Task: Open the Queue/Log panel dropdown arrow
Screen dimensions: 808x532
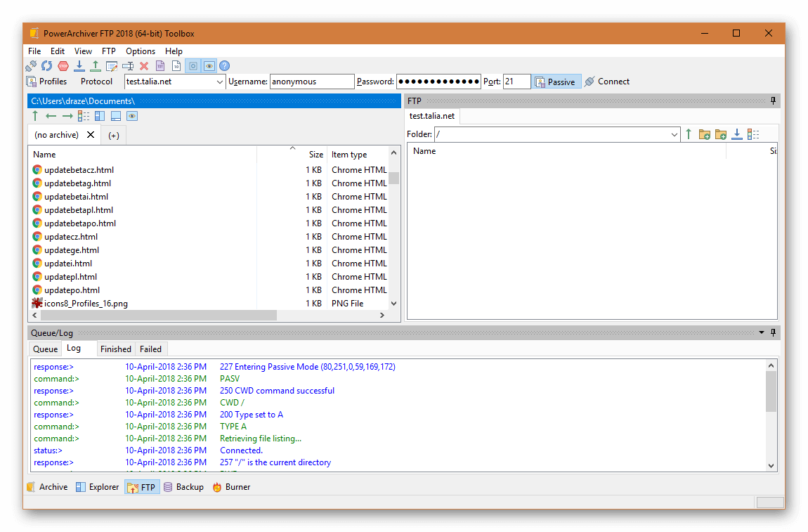Action: (x=762, y=332)
